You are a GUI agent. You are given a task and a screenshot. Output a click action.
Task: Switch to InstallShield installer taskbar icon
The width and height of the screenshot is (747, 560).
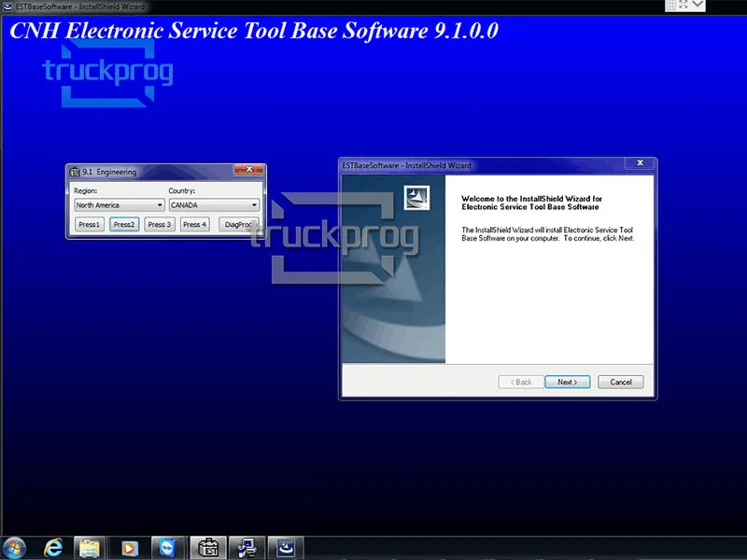pos(286,548)
